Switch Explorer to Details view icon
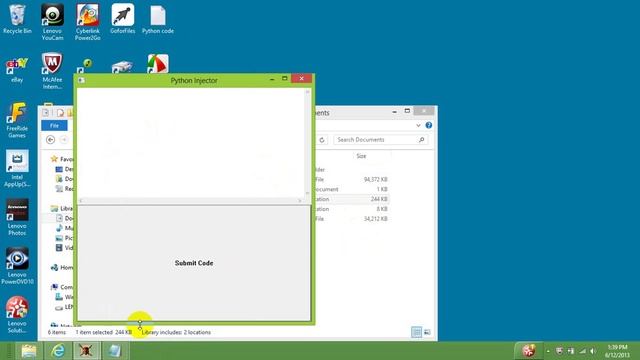Screen dimensions: 640x360 (416, 332)
